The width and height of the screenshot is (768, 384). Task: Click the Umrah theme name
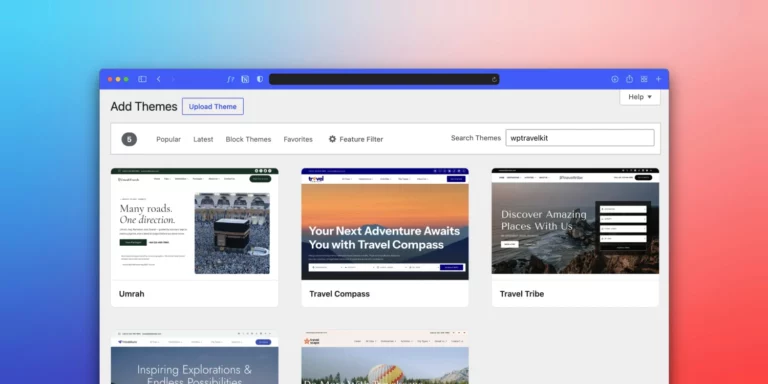[x=132, y=294]
